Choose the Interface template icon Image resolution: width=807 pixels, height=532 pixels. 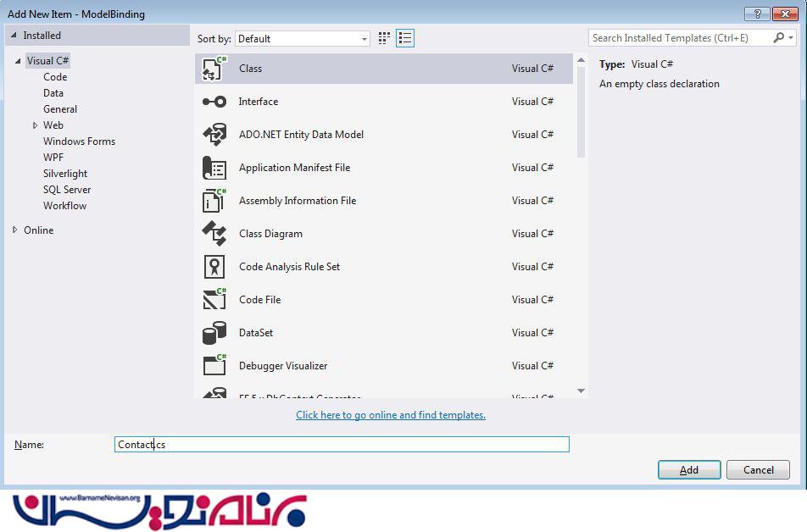tap(214, 102)
